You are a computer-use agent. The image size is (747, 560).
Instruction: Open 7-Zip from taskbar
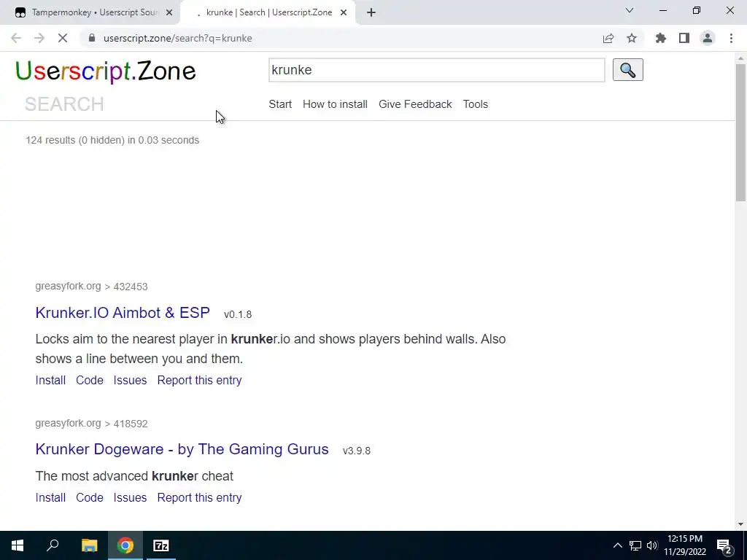point(161,545)
